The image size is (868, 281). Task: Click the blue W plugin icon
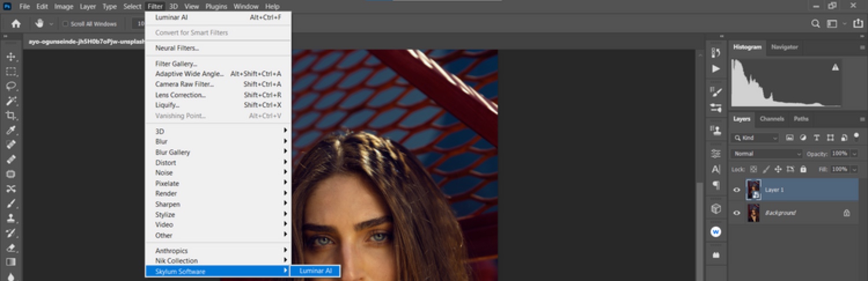tap(716, 231)
